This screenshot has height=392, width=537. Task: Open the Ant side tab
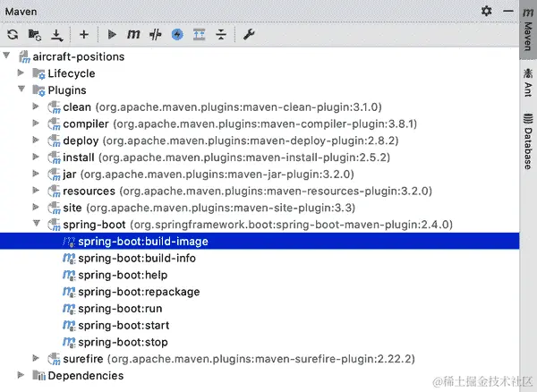(x=528, y=82)
